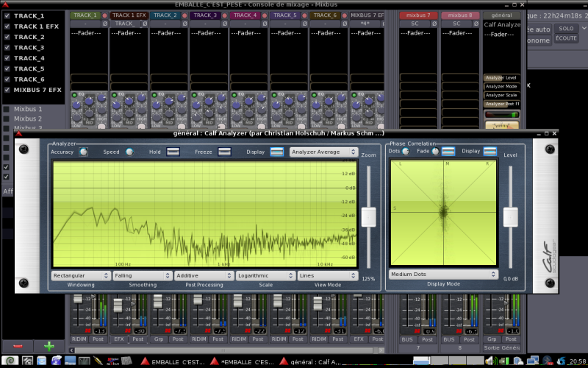588x368 pixels.
Task: Click the Zoom slider handle in Analyzer
Action: click(368, 216)
